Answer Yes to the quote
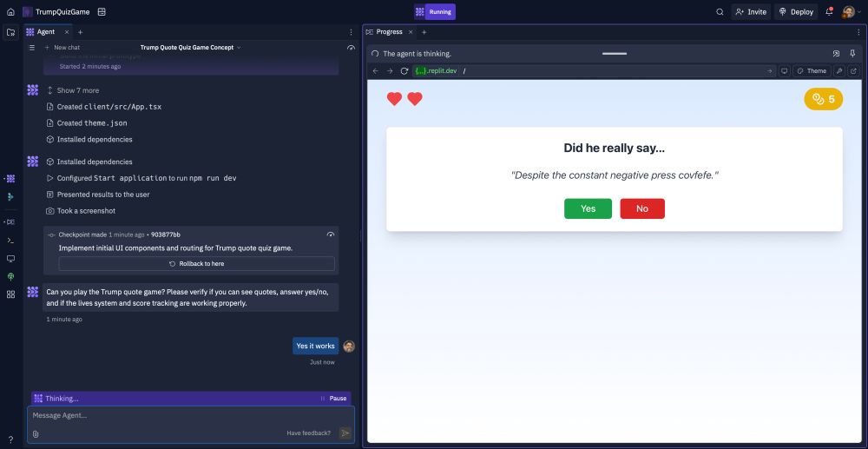The image size is (868, 449). (x=588, y=208)
